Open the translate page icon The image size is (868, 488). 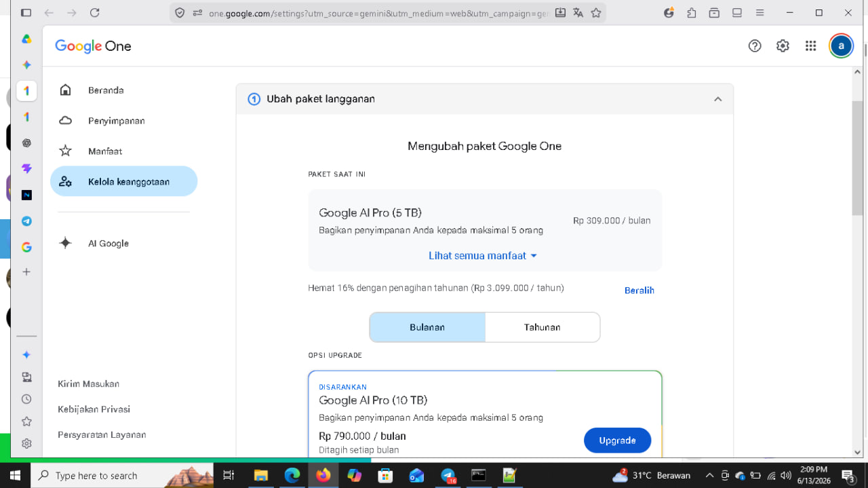pos(578,13)
